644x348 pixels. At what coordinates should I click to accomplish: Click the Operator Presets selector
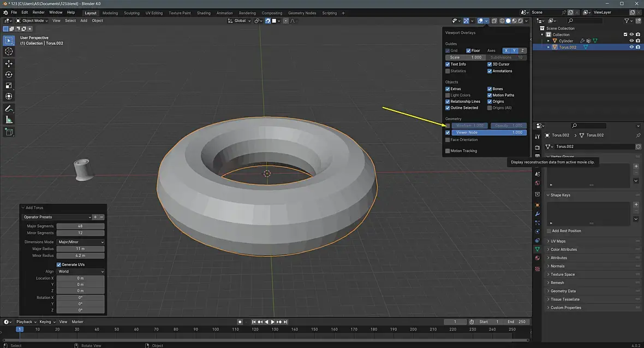coord(56,217)
